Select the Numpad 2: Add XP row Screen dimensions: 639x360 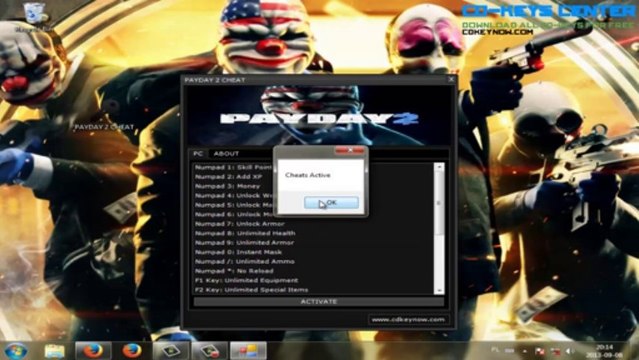[x=229, y=177]
